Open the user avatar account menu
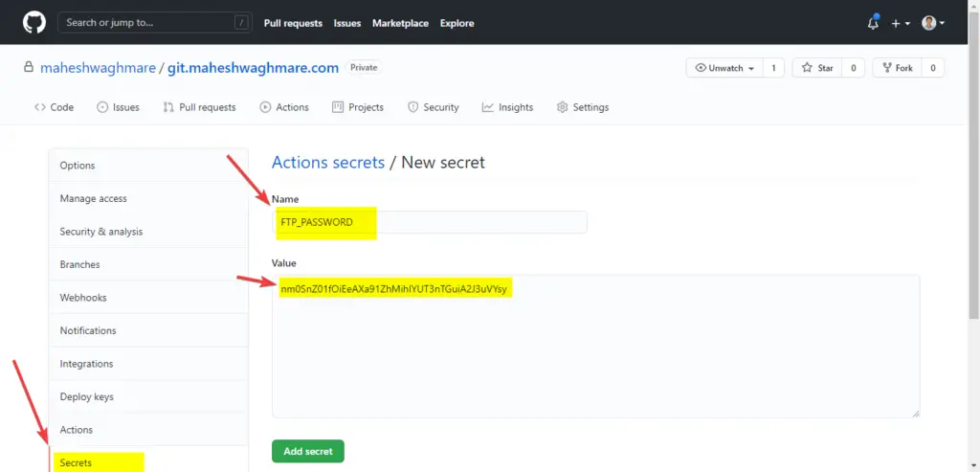Image resolution: width=980 pixels, height=472 pixels. pyautogui.click(x=933, y=23)
